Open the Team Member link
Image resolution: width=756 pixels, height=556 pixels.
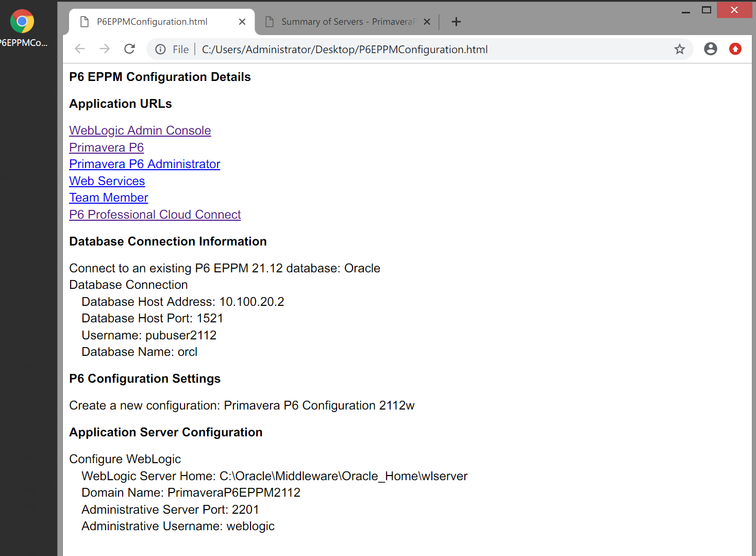point(109,198)
